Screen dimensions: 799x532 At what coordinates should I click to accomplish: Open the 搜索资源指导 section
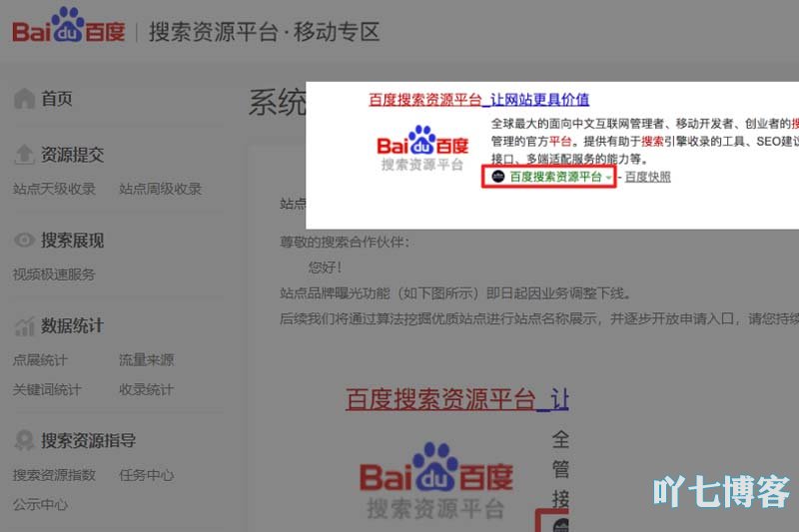(x=88, y=440)
